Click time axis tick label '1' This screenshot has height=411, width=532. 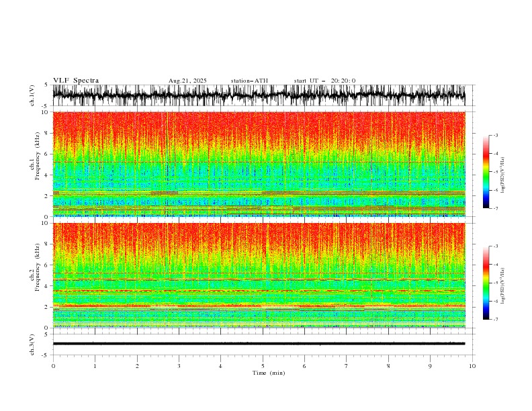pos(95,366)
